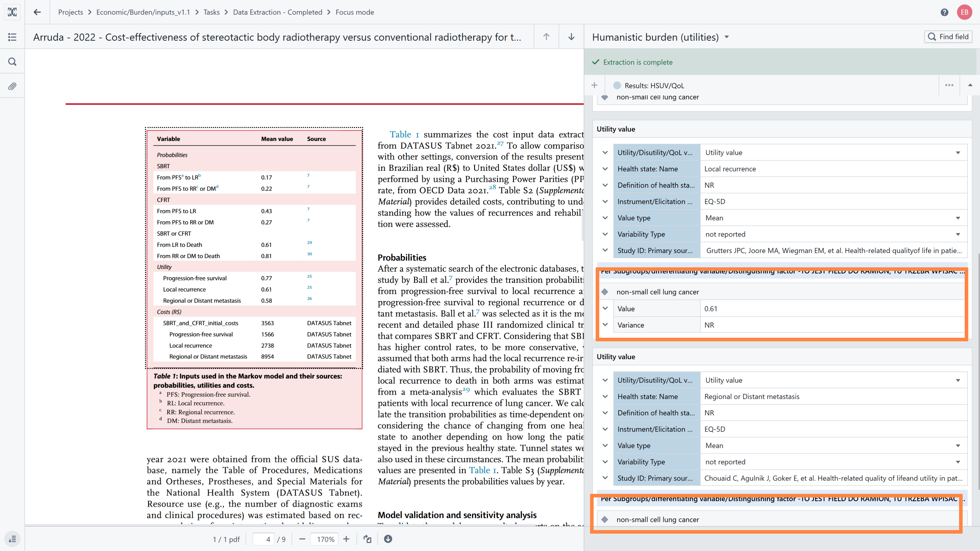Click the Probabilities section heading
This screenshot has width=980, height=551.
coord(402,257)
